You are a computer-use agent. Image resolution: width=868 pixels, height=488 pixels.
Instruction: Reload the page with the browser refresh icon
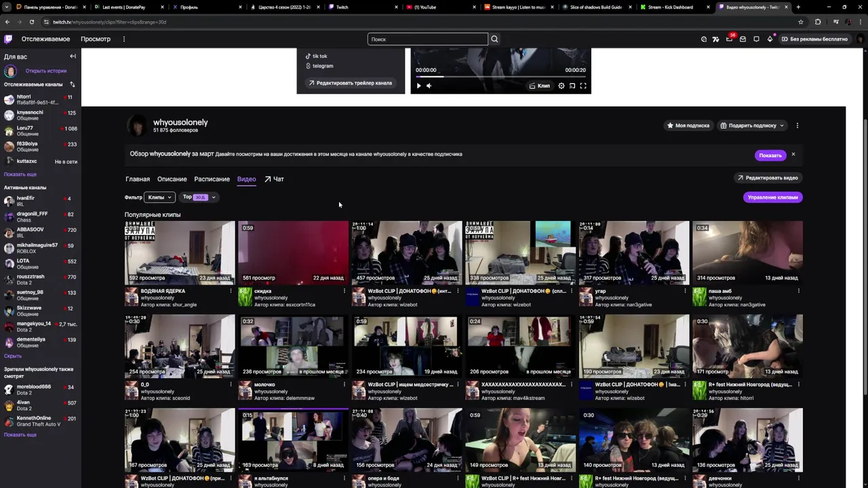(x=32, y=22)
